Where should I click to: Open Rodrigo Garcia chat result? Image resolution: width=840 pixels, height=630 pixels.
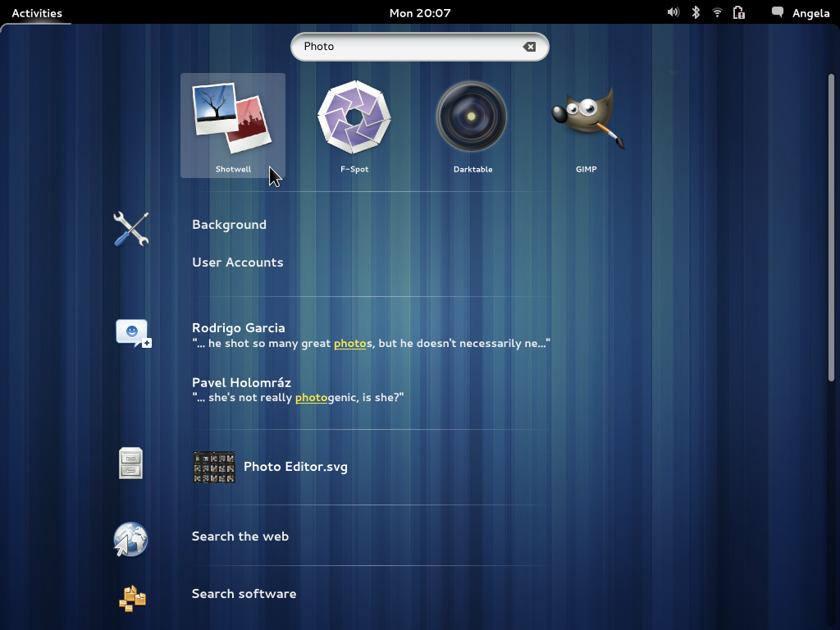pos(239,328)
